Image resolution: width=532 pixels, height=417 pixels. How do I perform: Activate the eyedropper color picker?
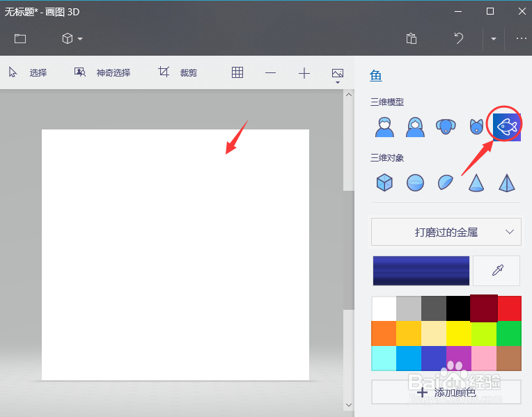click(496, 271)
